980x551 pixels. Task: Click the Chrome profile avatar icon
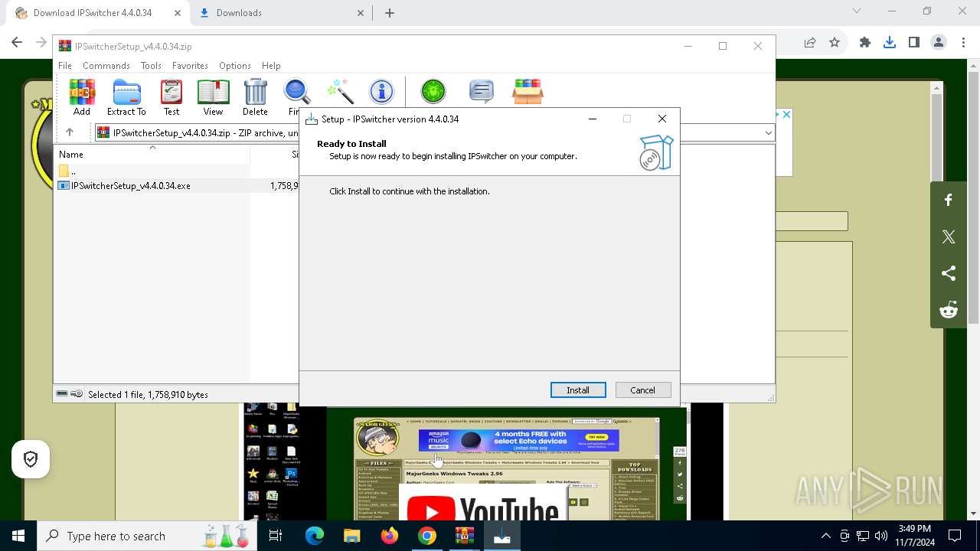(939, 43)
